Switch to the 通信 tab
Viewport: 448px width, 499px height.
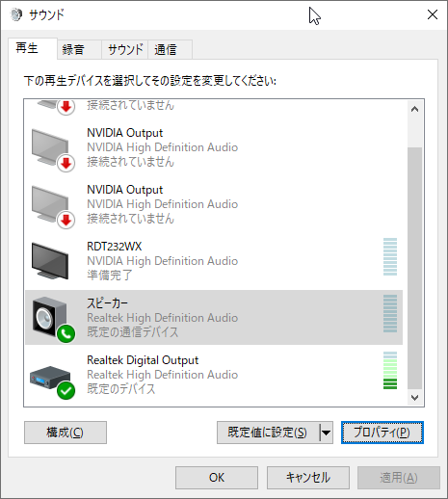[171, 49]
